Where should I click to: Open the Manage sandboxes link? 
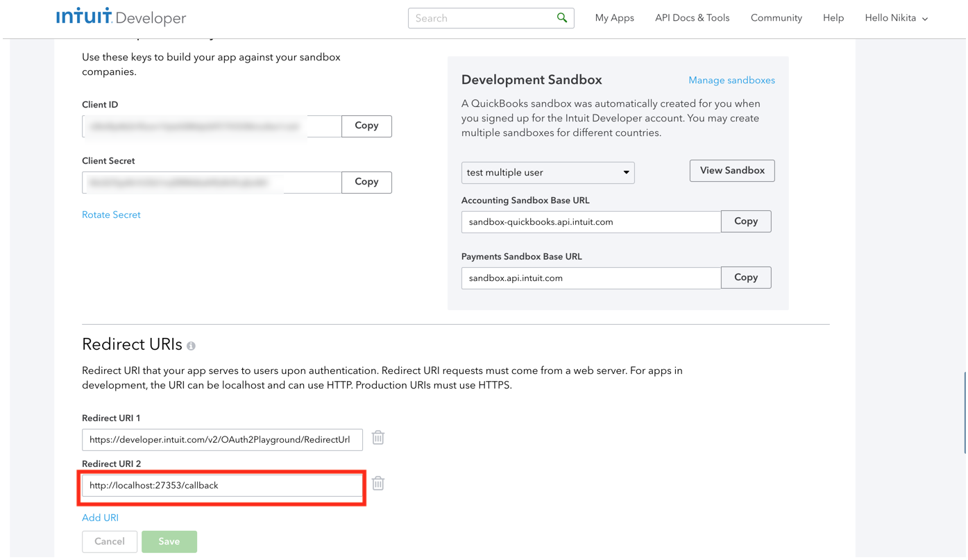pos(731,80)
